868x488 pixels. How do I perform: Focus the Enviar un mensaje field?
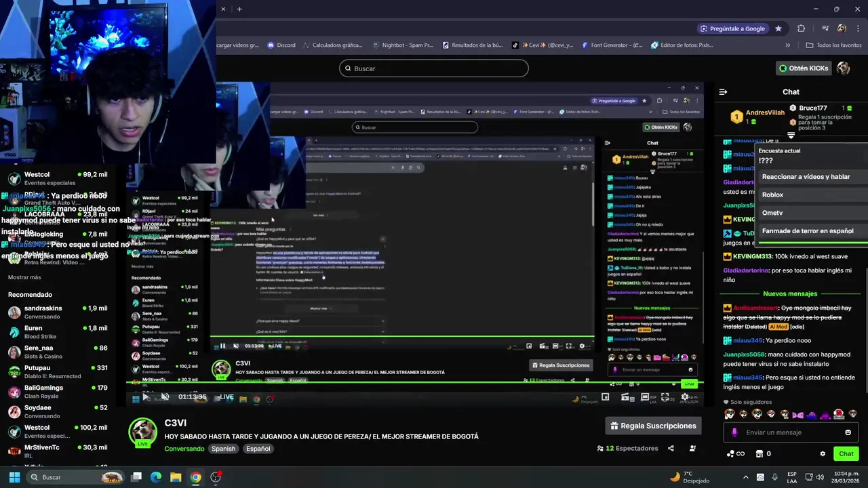tap(791, 432)
